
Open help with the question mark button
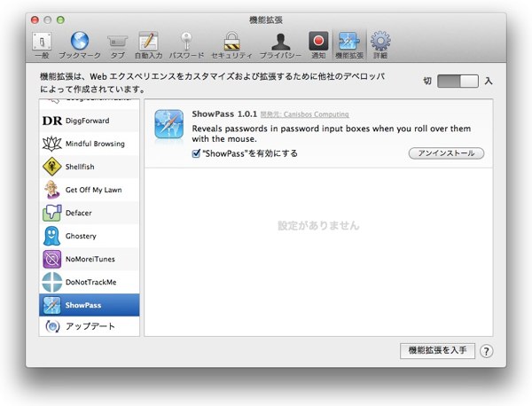click(486, 351)
